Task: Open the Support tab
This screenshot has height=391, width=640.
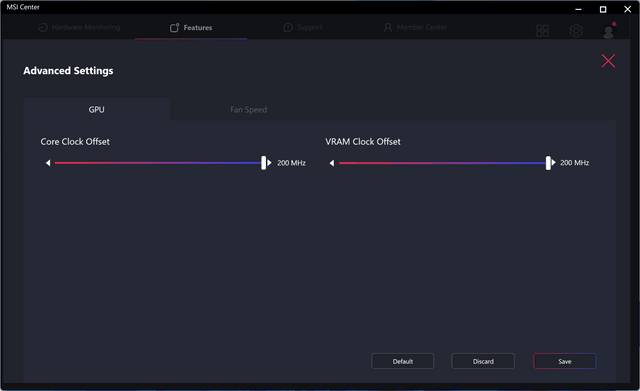Action: click(x=303, y=27)
